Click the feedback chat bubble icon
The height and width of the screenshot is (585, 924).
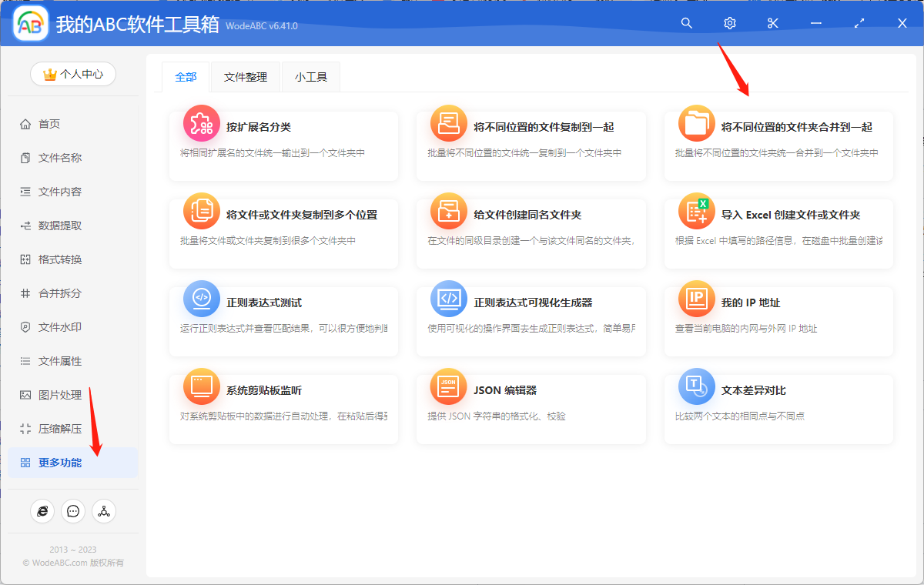pos(73,510)
